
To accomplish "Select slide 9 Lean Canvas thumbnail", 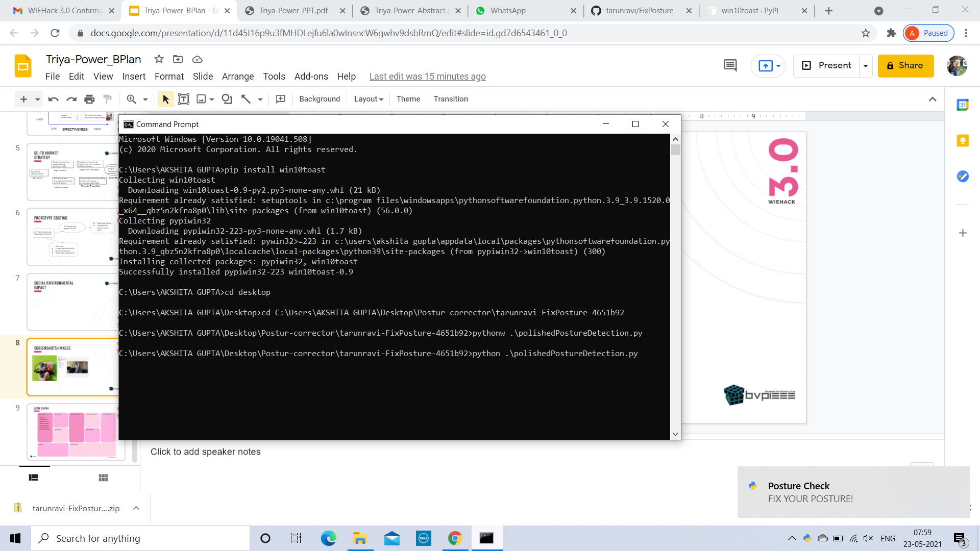I will (76, 432).
